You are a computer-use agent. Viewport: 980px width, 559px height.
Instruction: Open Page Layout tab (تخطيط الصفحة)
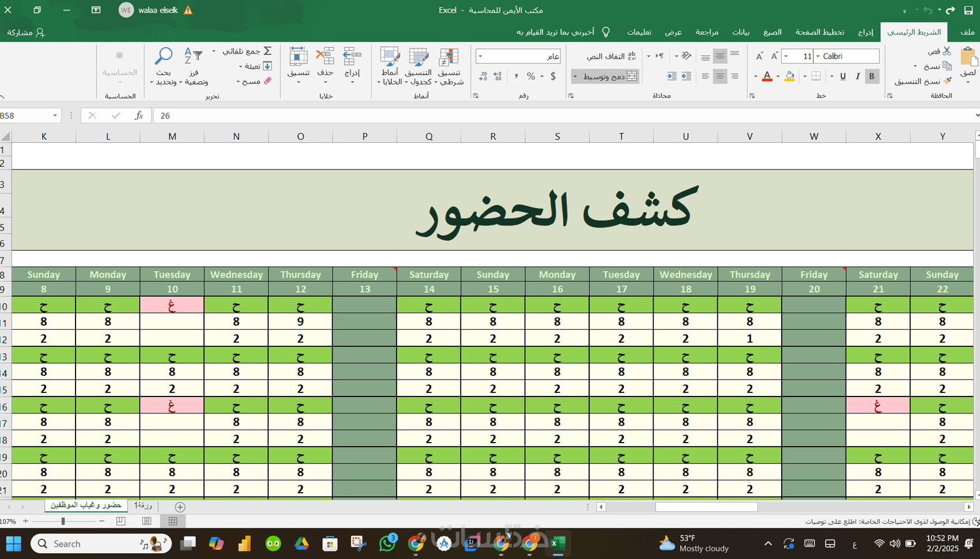(820, 32)
